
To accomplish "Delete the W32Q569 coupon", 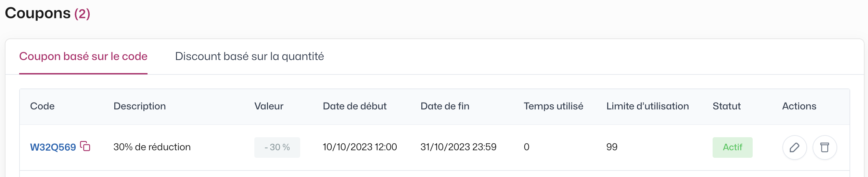I will coord(825,147).
